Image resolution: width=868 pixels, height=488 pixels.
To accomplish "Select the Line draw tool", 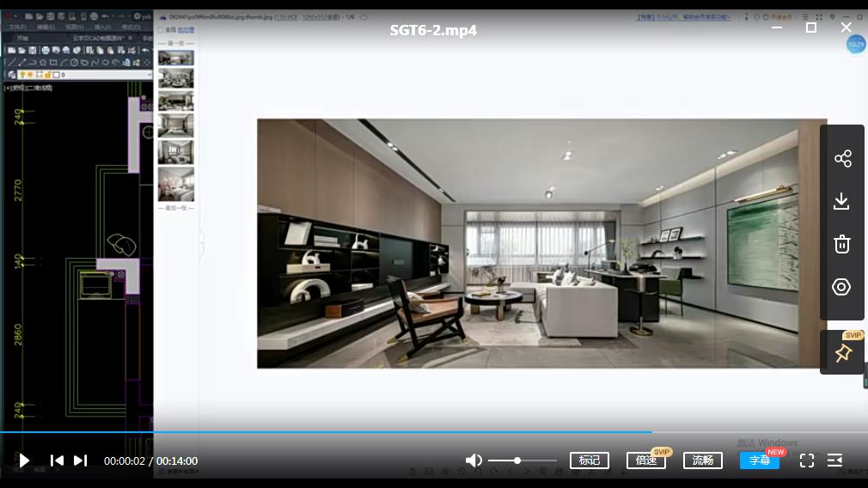I will 12,63.
